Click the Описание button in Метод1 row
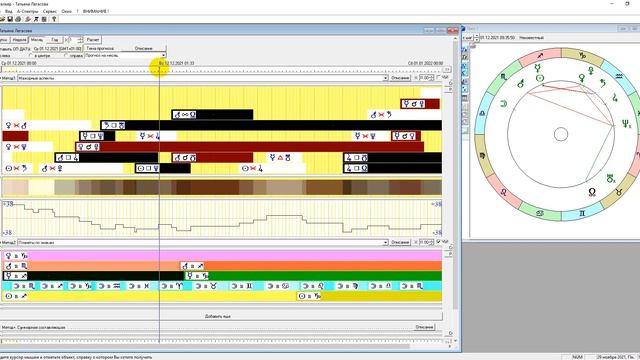Viewport: 640px width, 360px height. (x=400, y=78)
